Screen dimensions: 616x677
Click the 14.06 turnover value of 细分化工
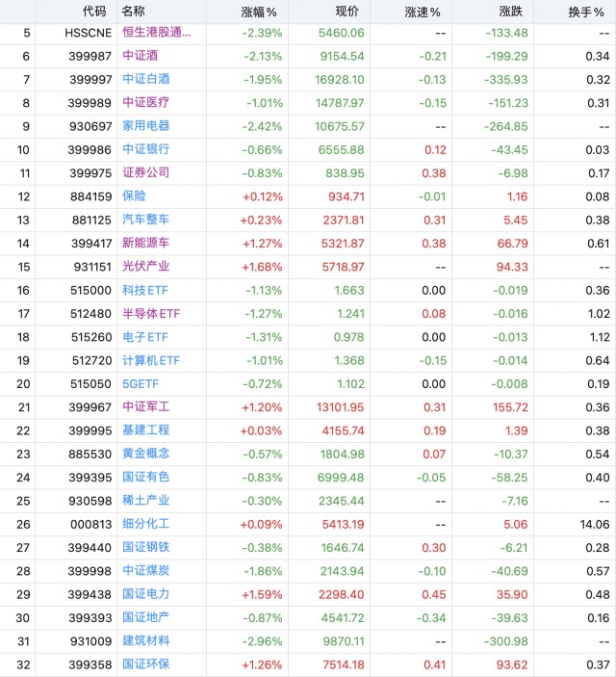coord(595,524)
